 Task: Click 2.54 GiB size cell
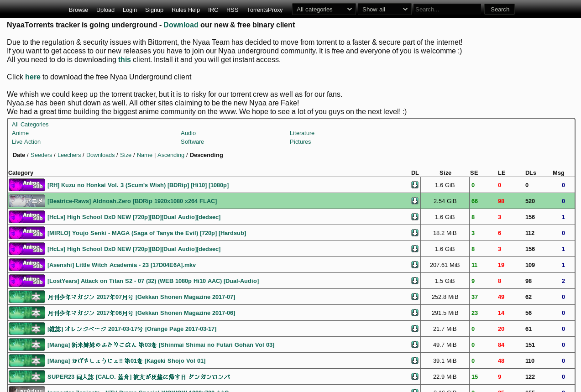(x=445, y=201)
